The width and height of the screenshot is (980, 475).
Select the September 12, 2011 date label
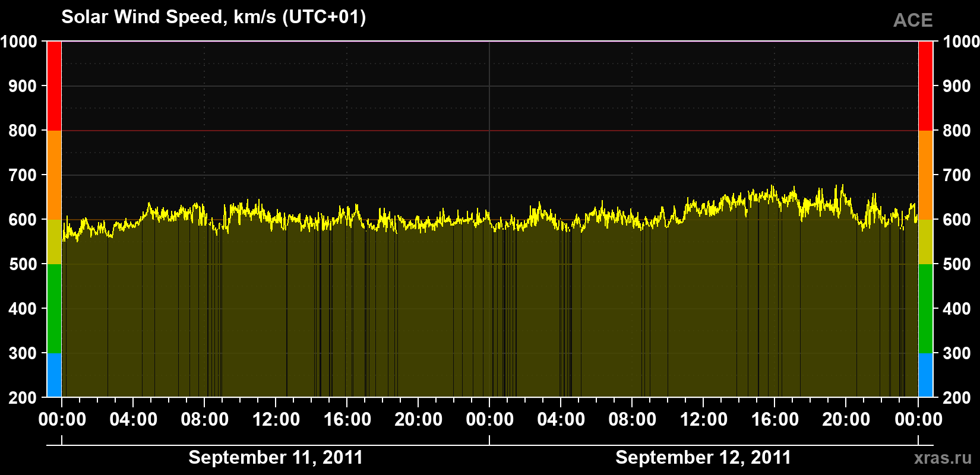(703, 457)
